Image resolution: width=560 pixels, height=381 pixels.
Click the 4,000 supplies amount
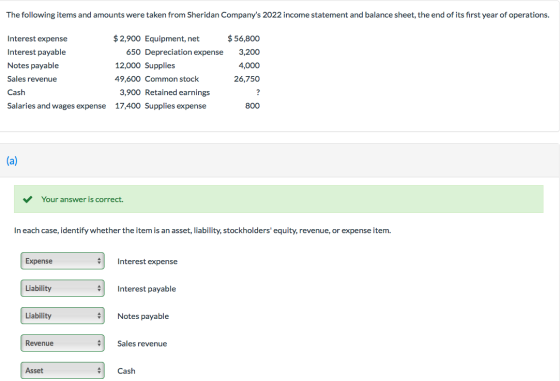click(249, 66)
